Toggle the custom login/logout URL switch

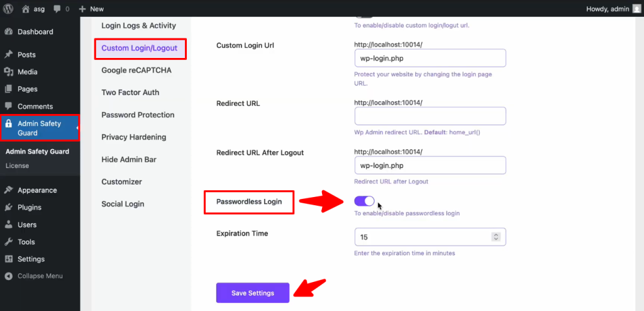(364, 16)
